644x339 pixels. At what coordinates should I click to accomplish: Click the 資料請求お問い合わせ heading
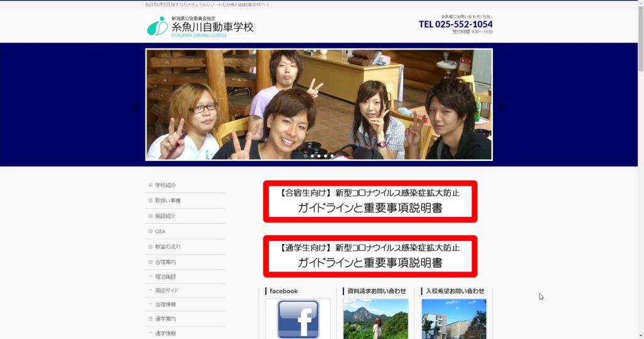tap(377, 291)
